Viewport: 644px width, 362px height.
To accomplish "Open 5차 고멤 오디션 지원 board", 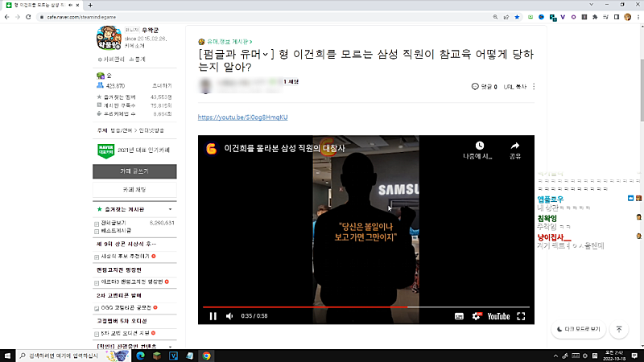I will (126, 333).
